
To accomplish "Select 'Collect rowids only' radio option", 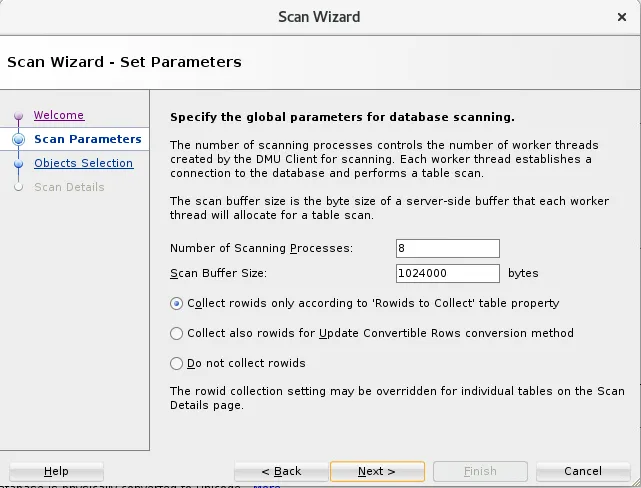I will coord(177,304).
